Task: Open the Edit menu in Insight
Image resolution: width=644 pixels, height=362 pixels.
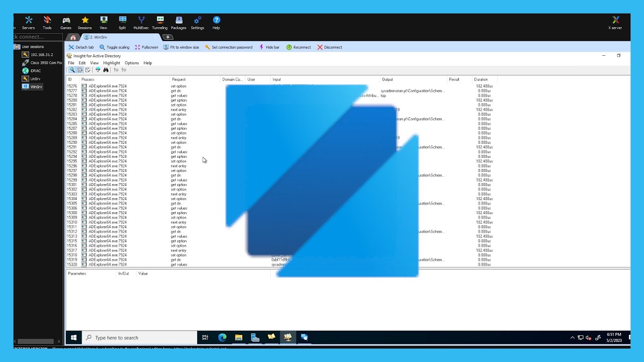Action: click(x=82, y=63)
